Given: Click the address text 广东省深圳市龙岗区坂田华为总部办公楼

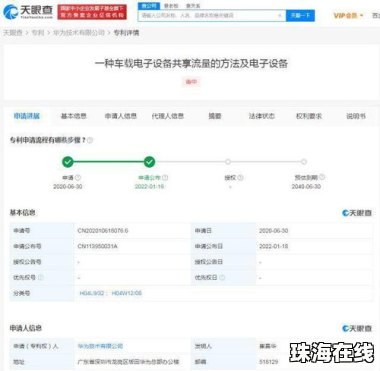Looking at the screenshot, I should pos(128,362).
